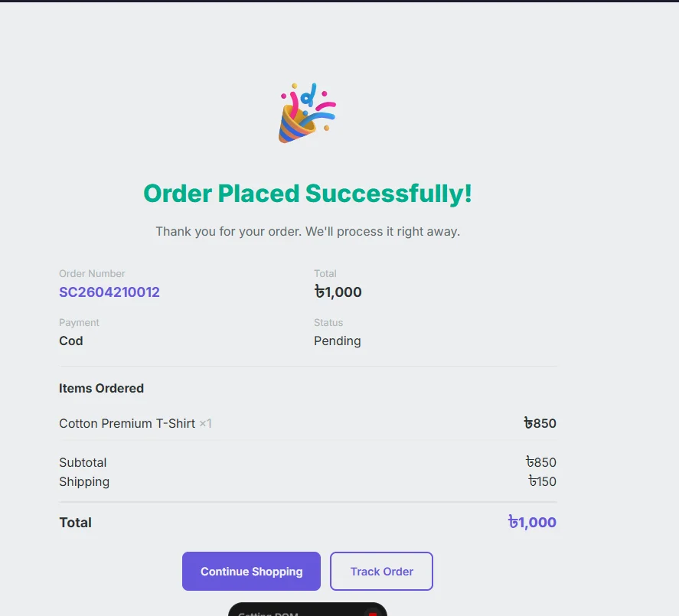Image resolution: width=679 pixels, height=616 pixels.
Task: Click the Shipping row label
Action: (x=84, y=482)
